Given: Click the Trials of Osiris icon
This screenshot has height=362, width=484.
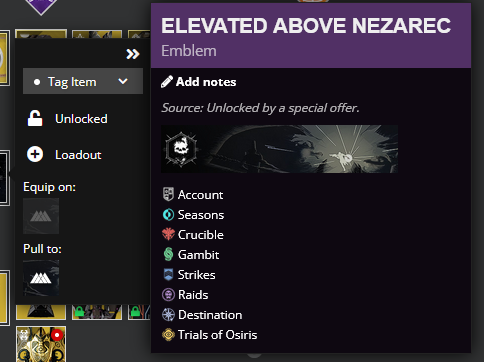Looking at the screenshot, I should coord(168,335).
